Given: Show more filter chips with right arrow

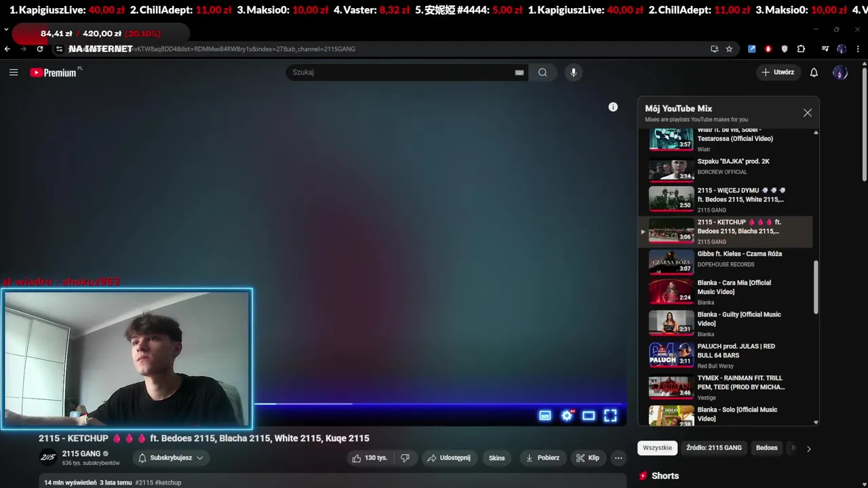Looking at the screenshot, I should click(x=808, y=449).
